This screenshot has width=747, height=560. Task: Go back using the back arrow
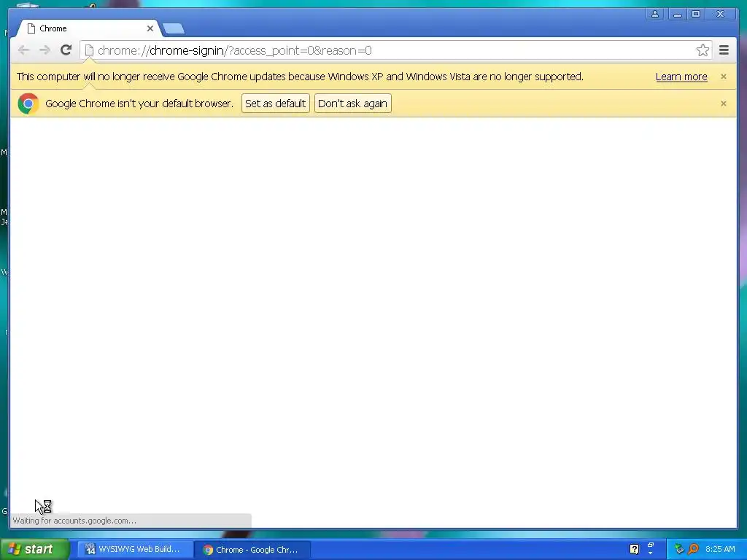pyautogui.click(x=23, y=50)
